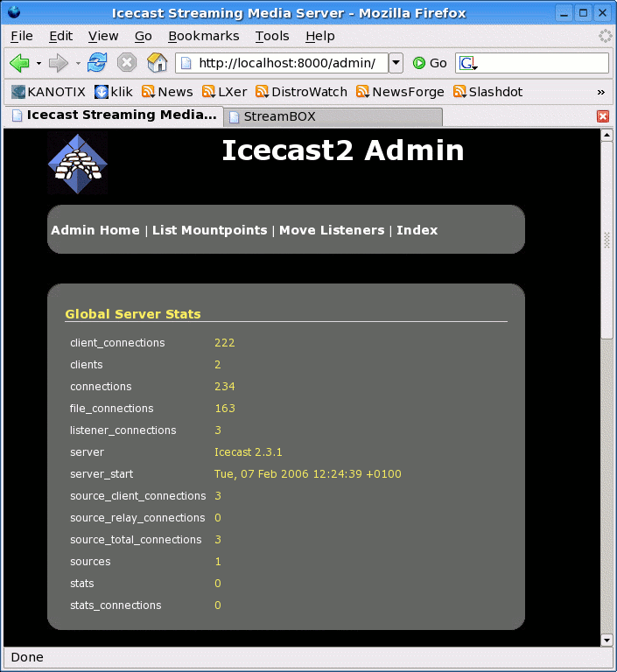Open the Bookmarks menu
The height and width of the screenshot is (672, 617).
point(204,36)
